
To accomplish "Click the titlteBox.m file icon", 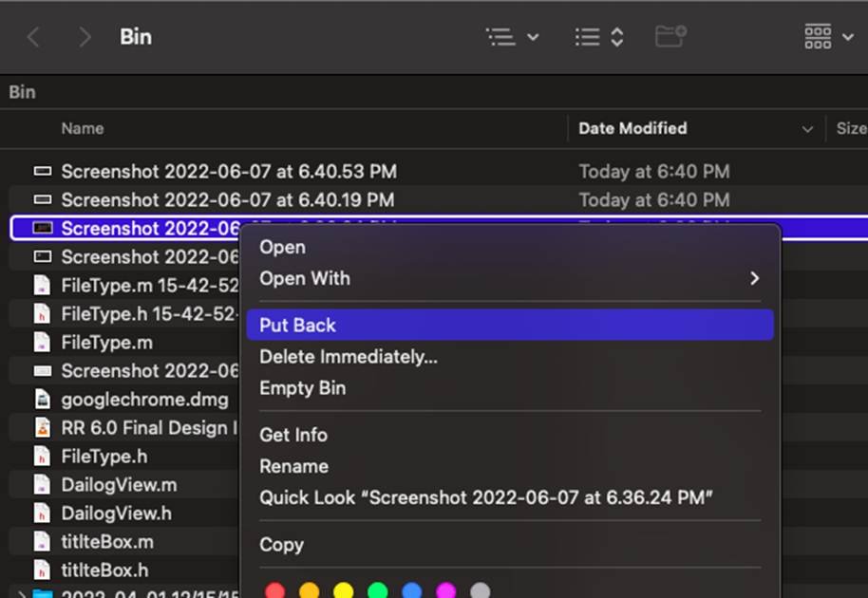I will [x=42, y=542].
